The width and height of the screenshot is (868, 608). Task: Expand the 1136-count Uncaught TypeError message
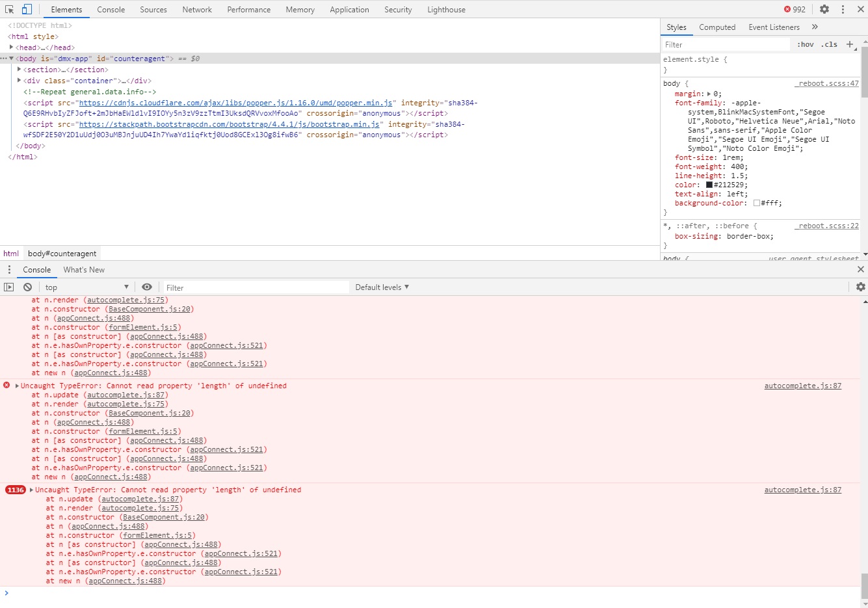pyautogui.click(x=32, y=490)
